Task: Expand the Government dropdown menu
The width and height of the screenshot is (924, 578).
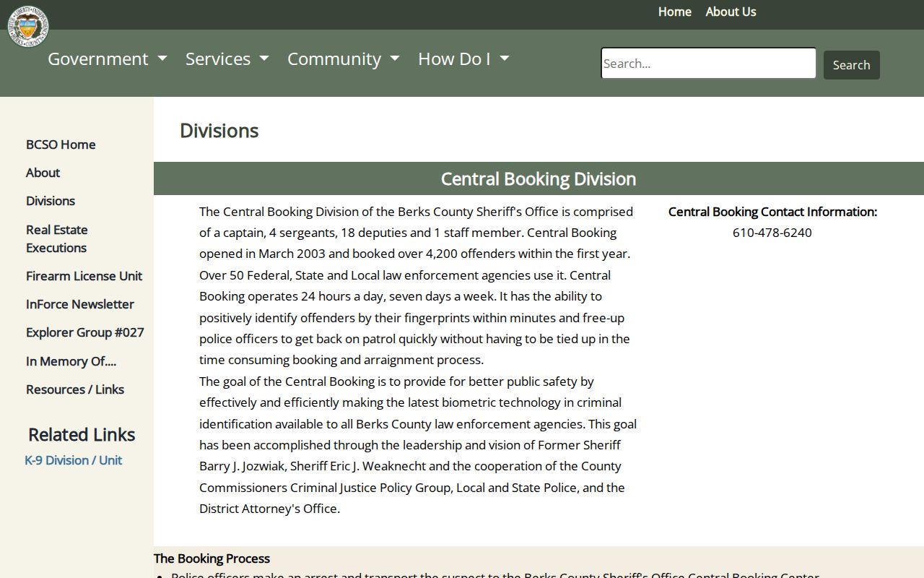Action: tap(108, 59)
